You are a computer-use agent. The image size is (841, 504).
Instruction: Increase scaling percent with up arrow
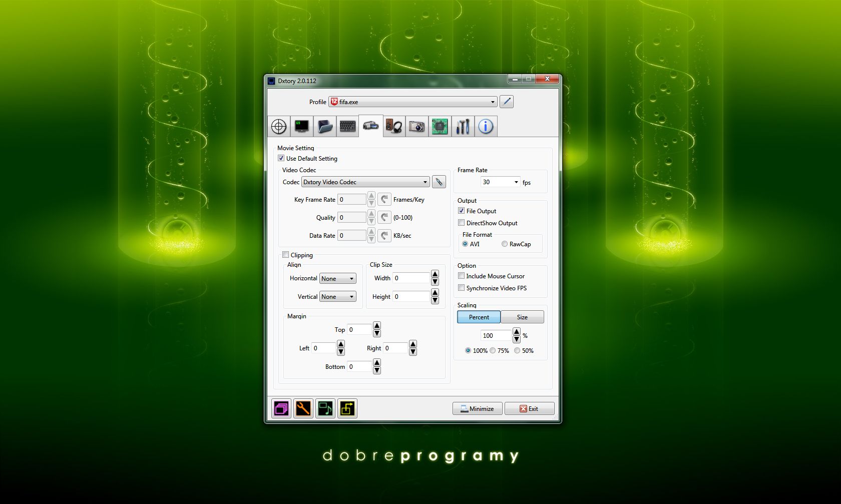(517, 332)
